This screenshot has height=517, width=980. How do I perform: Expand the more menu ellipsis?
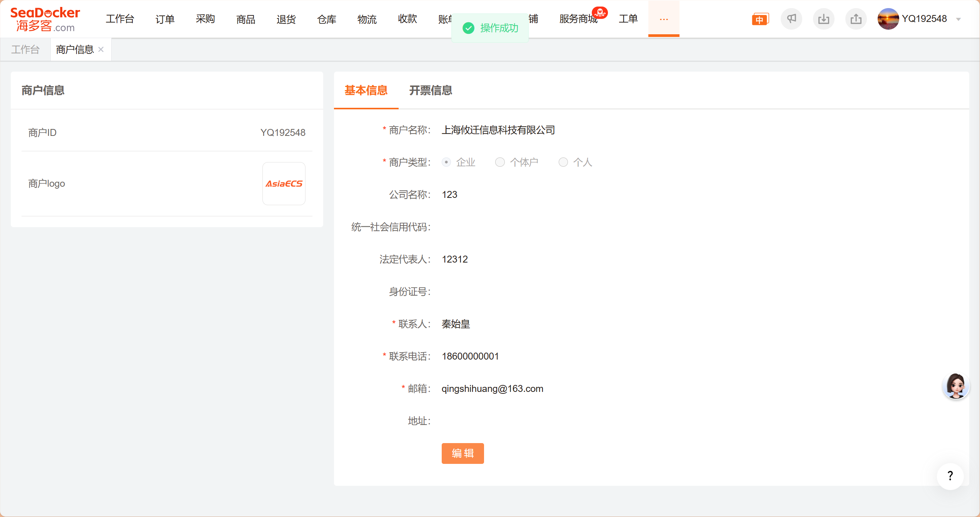tap(664, 19)
